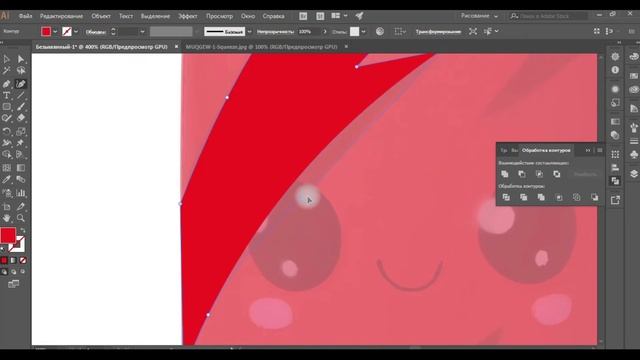
Task: Open 'Просмотр' menu
Action: pyautogui.click(x=219, y=16)
